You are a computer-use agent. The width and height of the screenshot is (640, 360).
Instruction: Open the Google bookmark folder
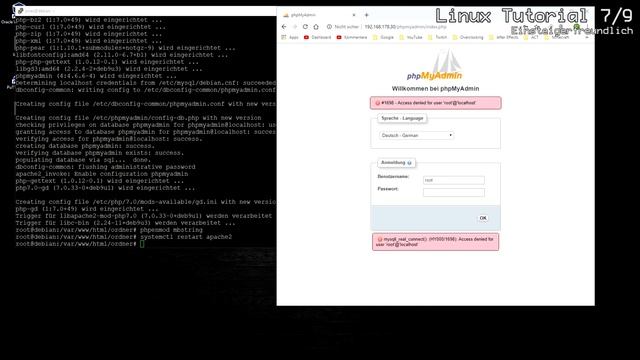pos(383,37)
